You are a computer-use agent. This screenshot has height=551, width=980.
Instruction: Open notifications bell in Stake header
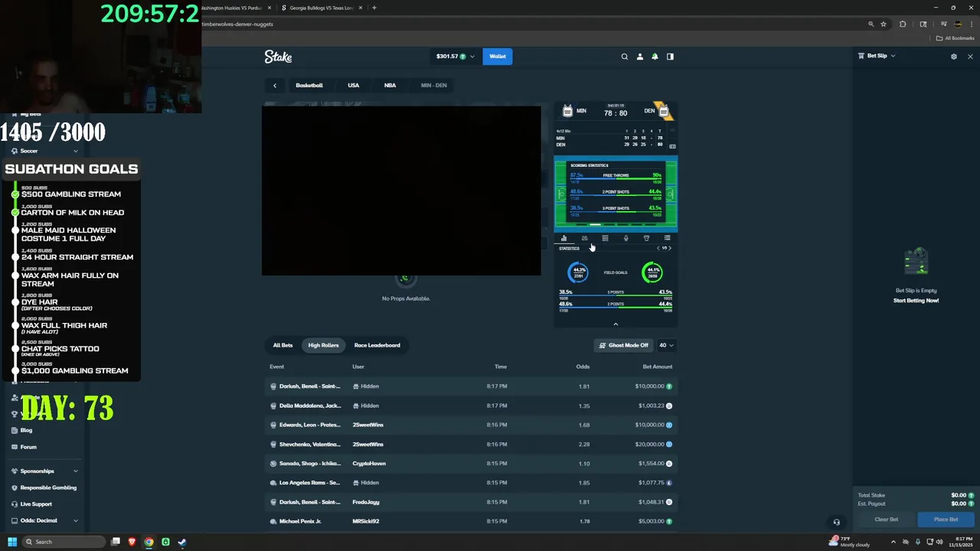point(655,57)
